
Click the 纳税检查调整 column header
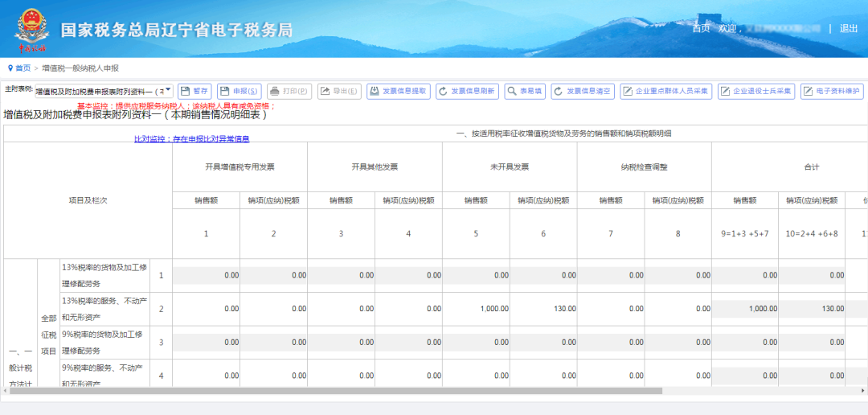(645, 166)
